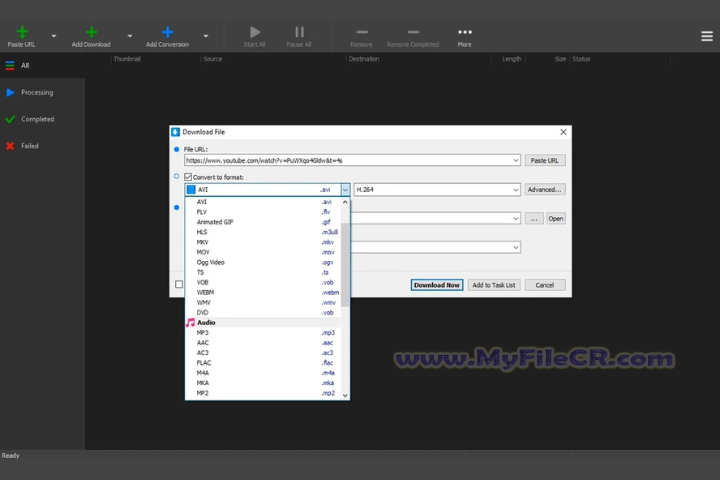Click Download Now button
This screenshot has height=480, width=720.
[437, 285]
